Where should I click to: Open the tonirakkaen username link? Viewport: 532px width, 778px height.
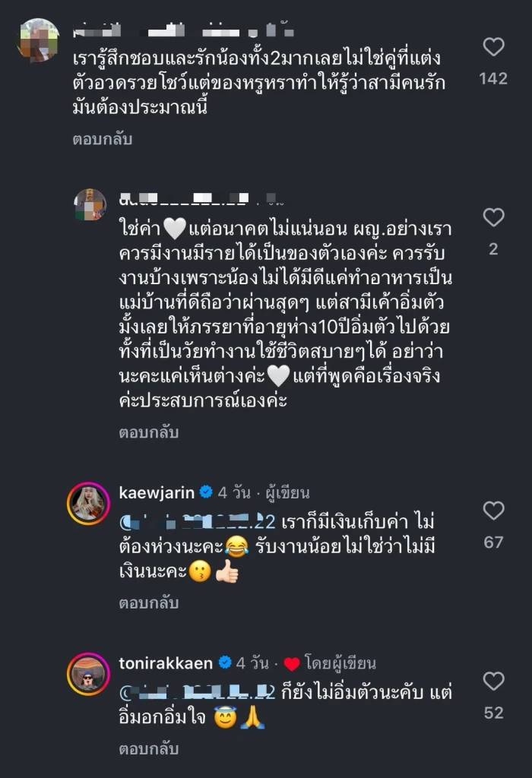pyautogui.click(x=167, y=663)
